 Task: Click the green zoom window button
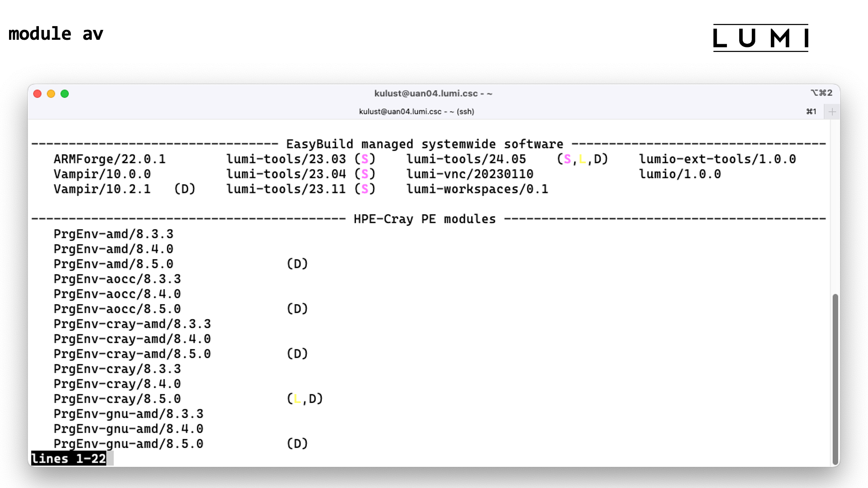(x=65, y=94)
